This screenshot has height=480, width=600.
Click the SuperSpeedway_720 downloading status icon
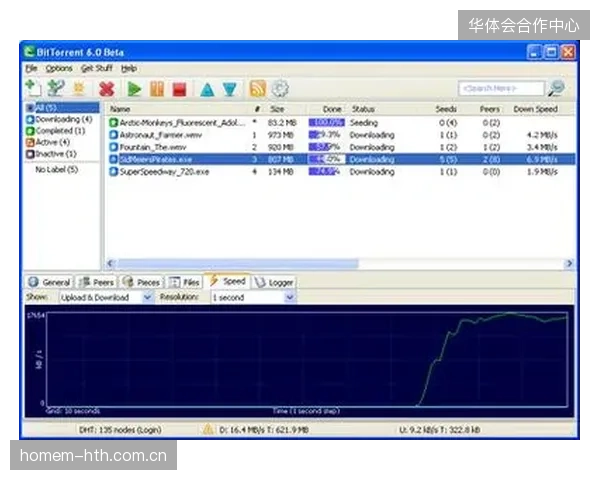click(113, 171)
